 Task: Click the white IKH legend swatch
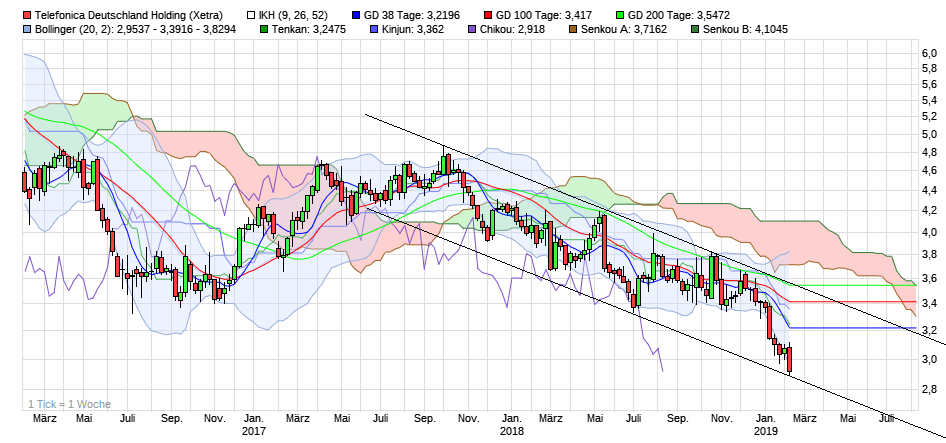pyautogui.click(x=252, y=15)
